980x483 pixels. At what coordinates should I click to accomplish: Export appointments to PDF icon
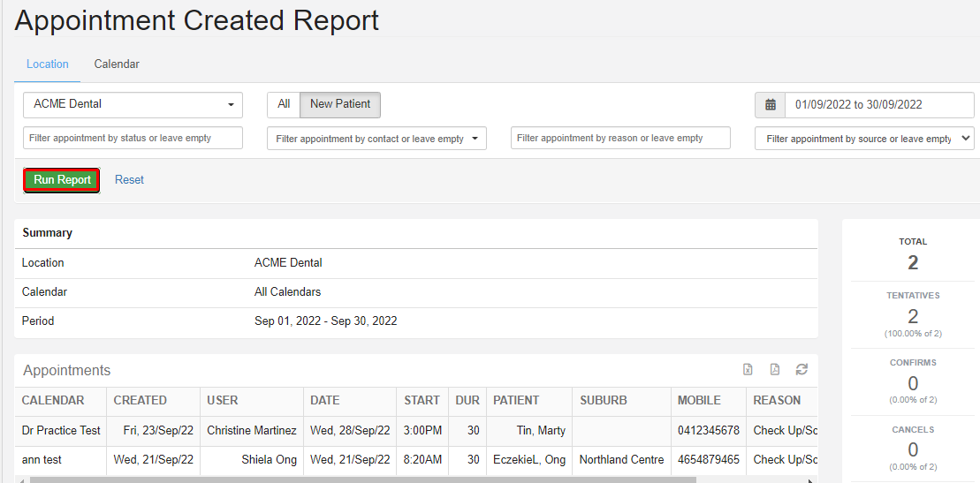[774, 369]
